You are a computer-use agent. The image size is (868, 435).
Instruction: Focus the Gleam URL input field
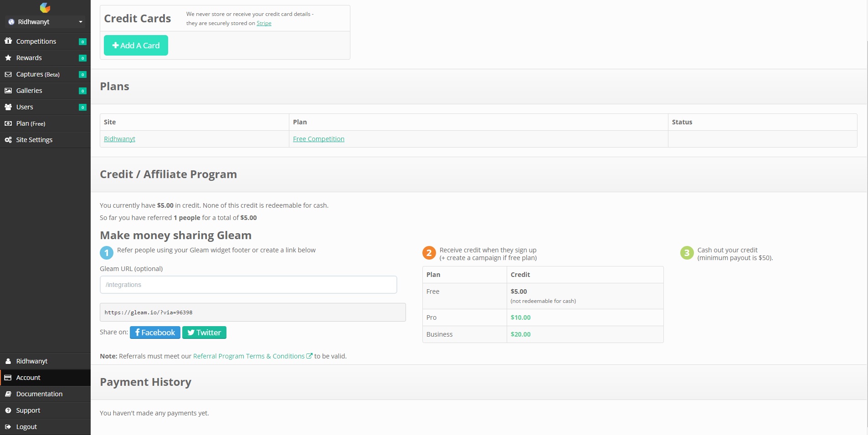(x=248, y=285)
